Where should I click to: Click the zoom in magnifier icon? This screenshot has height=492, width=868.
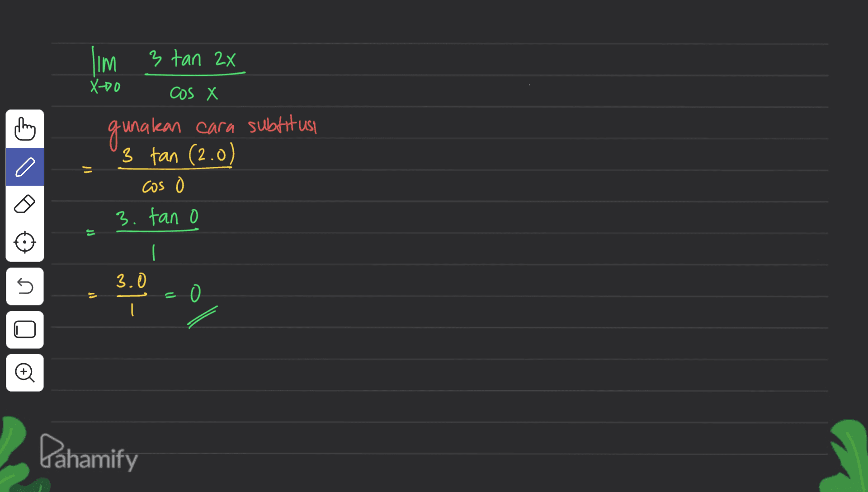tap(25, 373)
